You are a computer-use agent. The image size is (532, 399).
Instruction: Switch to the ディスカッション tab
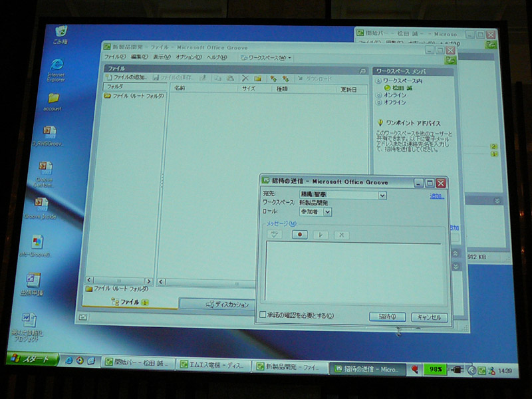(217, 304)
